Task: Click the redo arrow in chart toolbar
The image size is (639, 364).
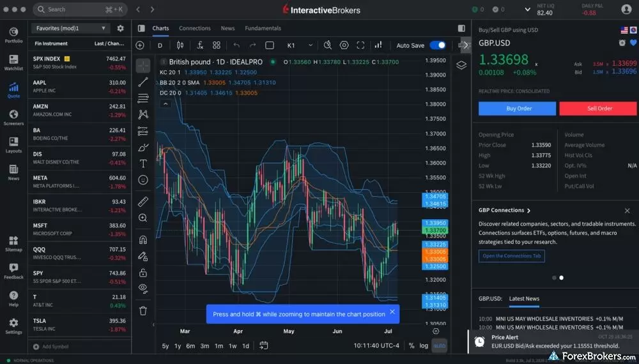Action: point(252,45)
